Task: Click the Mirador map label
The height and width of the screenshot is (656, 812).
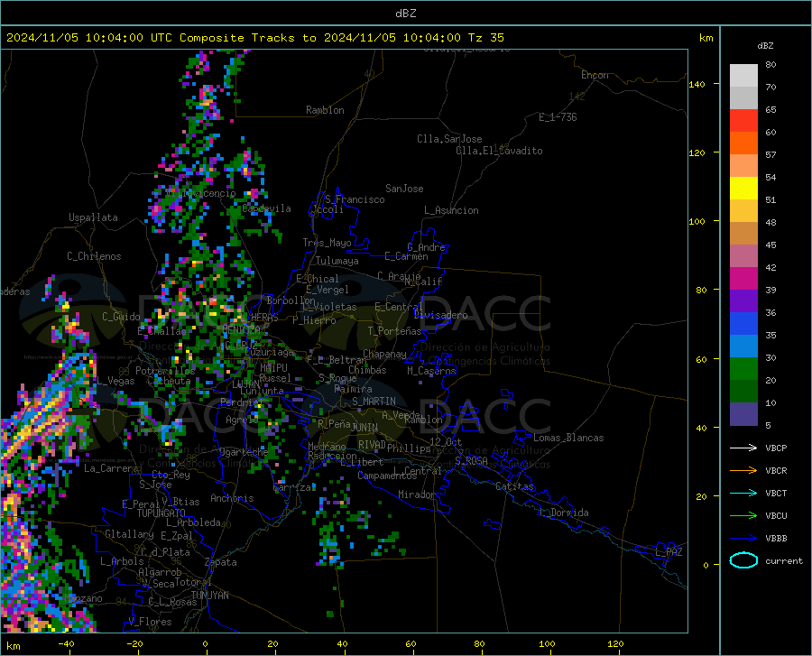Action: click(417, 495)
